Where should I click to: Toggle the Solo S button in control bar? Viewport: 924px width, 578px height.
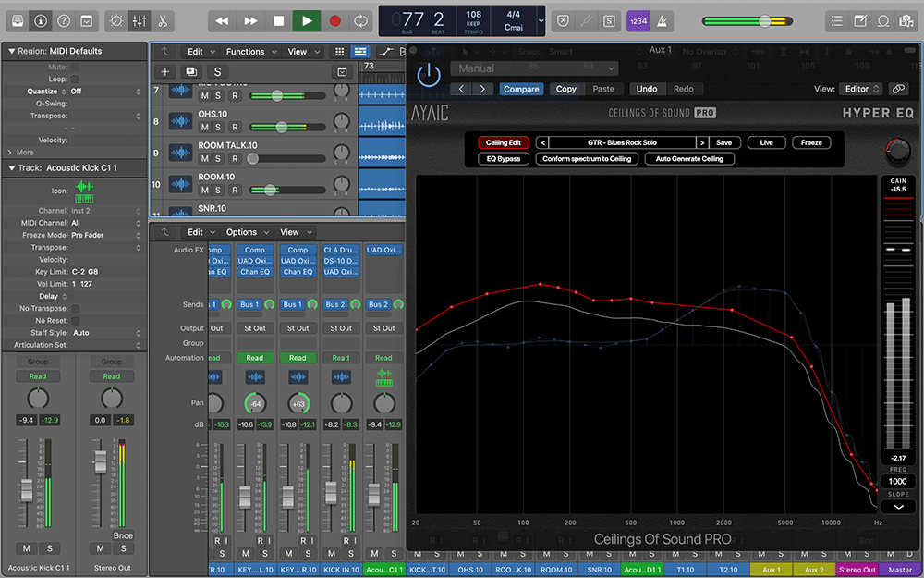pos(609,21)
